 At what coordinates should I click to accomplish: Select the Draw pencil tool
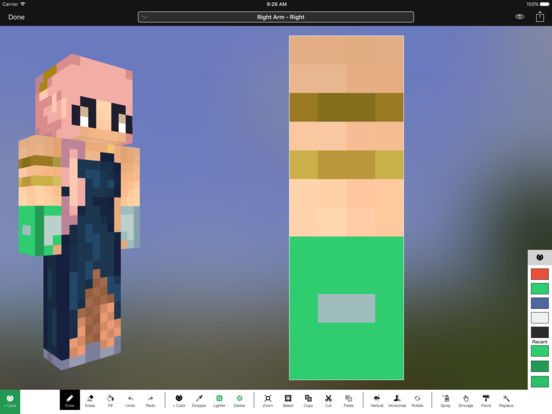pos(70,400)
